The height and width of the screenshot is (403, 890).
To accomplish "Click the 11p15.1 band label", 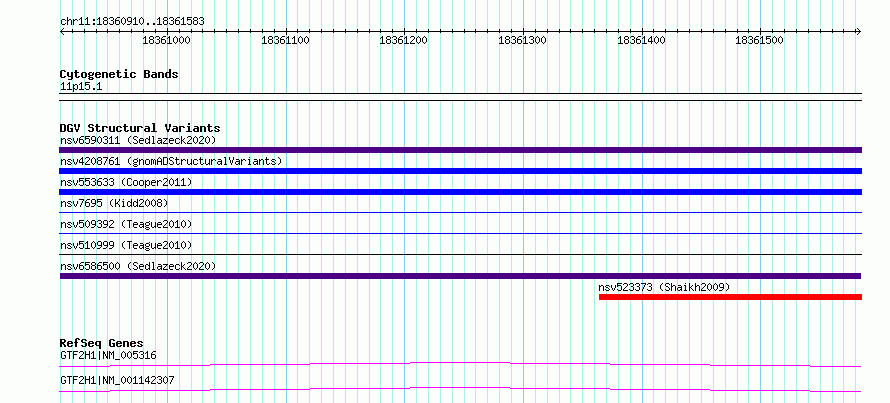I will 81,87.
